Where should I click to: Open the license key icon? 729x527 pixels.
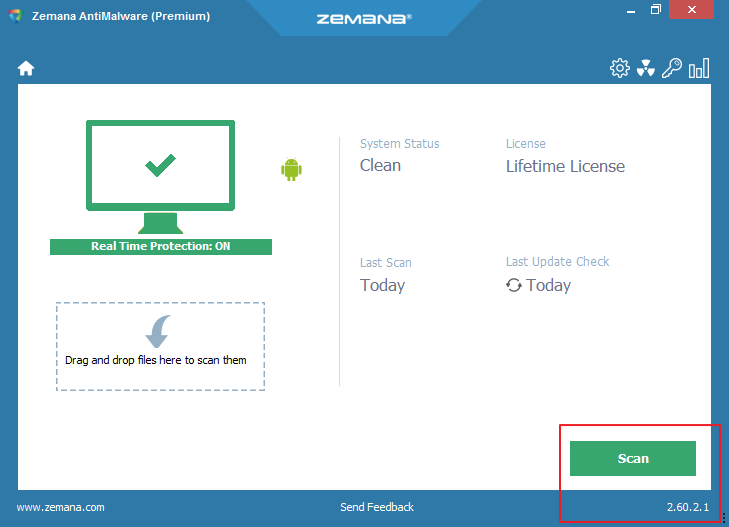(x=672, y=68)
